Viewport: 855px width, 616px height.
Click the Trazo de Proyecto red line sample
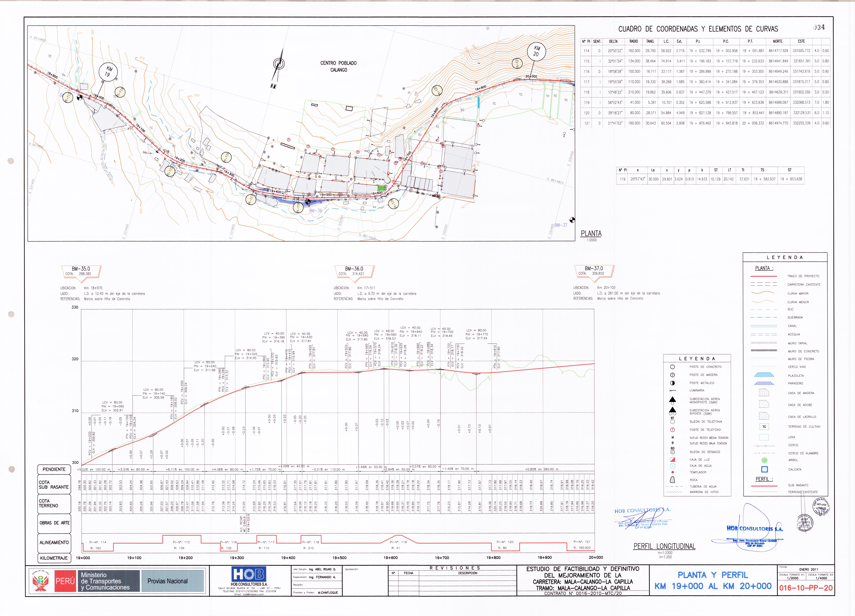pos(764,276)
